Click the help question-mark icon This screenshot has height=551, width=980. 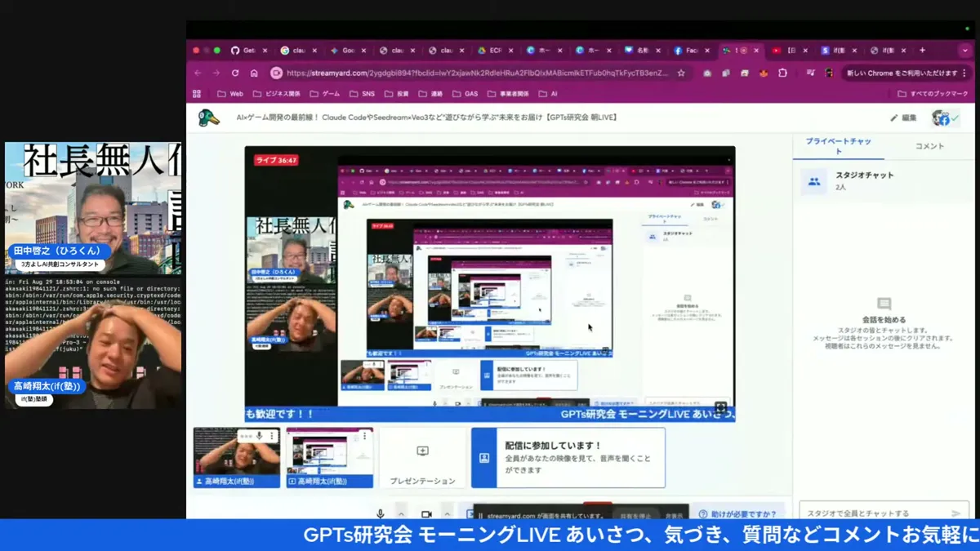pos(703,514)
